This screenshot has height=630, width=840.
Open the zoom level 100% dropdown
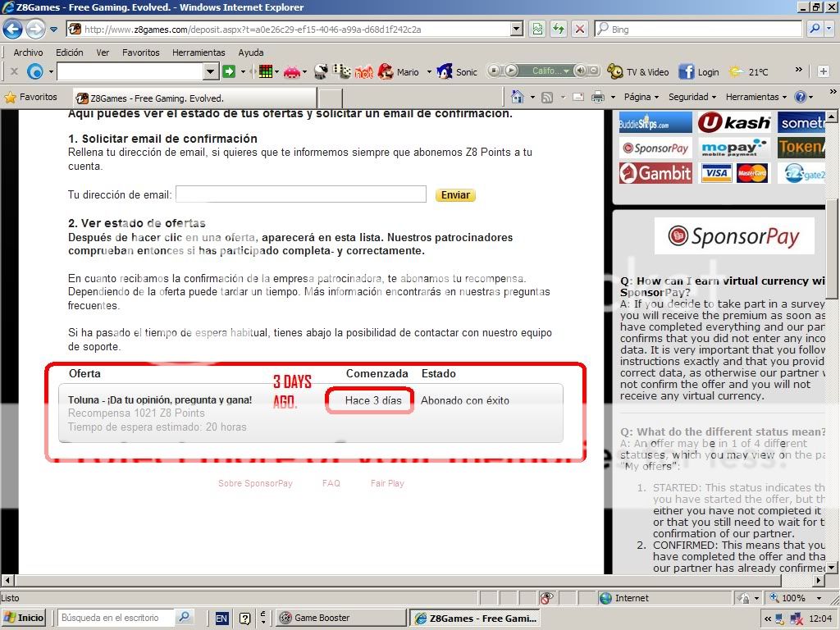pos(797,598)
